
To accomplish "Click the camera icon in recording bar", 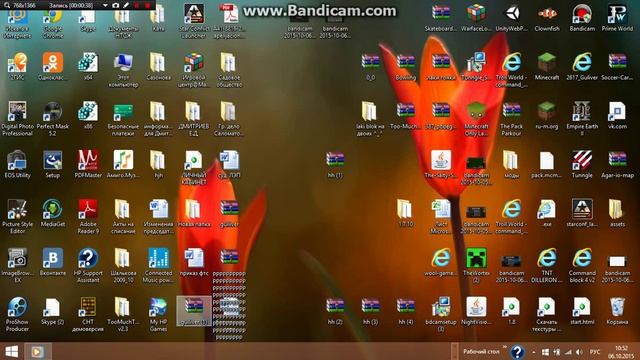I will click(x=116, y=5).
